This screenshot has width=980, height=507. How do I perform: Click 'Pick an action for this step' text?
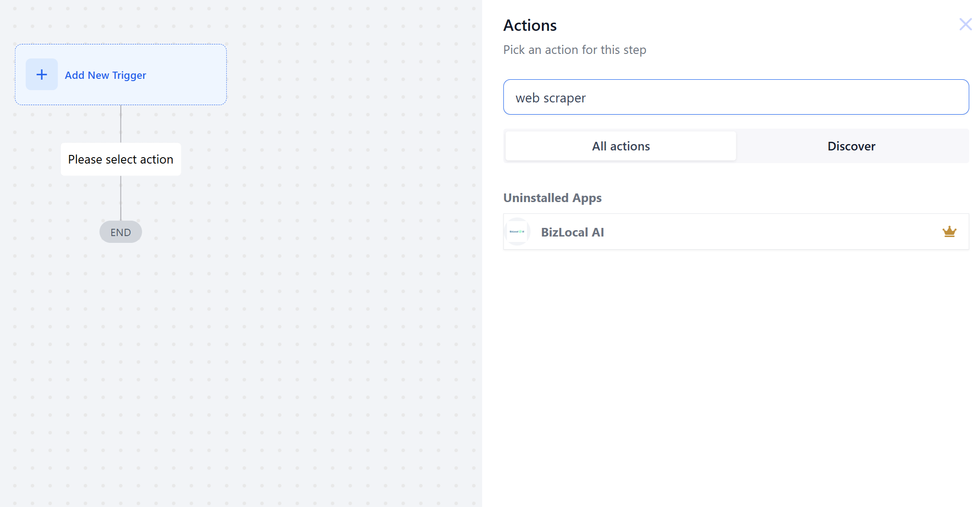575,50
